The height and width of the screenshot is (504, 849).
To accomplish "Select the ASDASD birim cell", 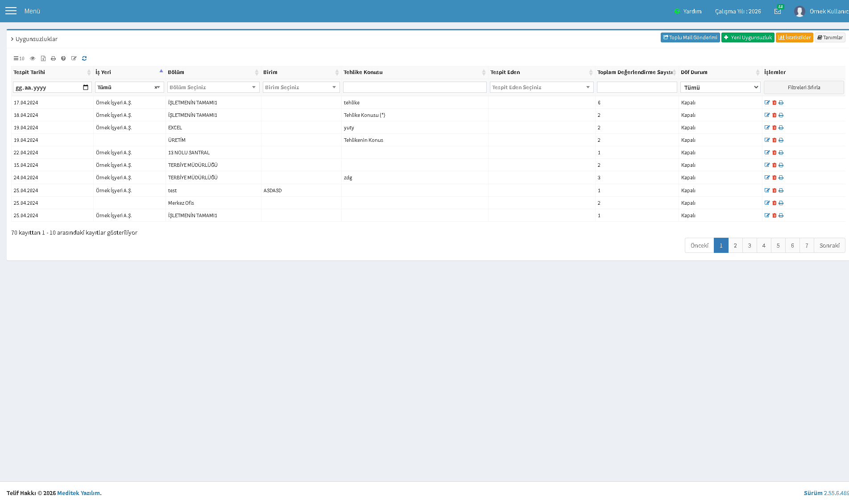I will pyautogui.click(x=301, y=190).
